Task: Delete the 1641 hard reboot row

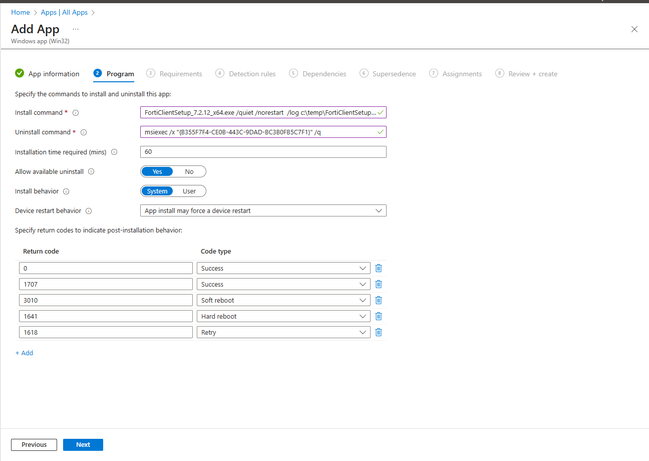Action: click(379, 316)
